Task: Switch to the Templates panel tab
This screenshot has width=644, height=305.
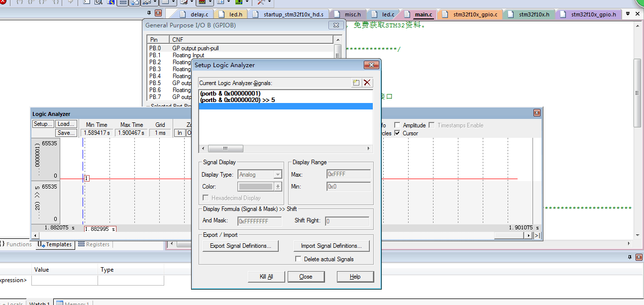Action: (x=55, y=244)
